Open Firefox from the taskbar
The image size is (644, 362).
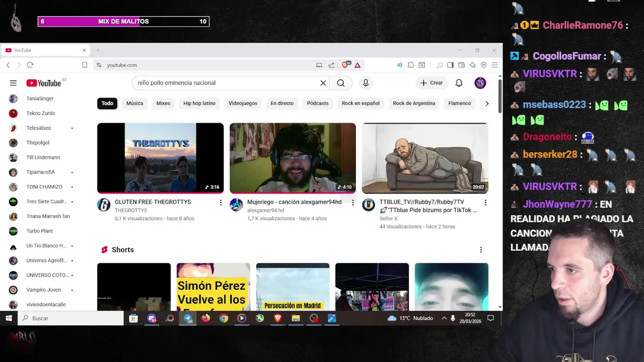[x=205, y=318]
